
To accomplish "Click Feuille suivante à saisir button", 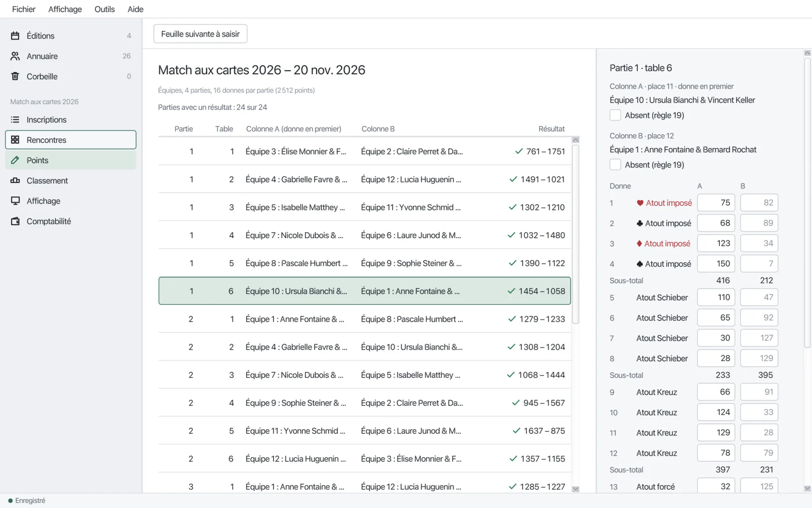I will (200, 34).
